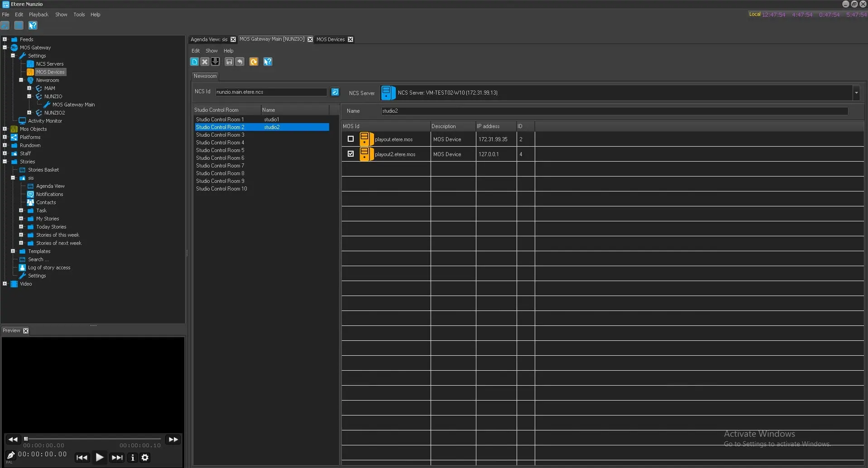
Task: Click the info icon in preview player
Action: click(133, 458)
